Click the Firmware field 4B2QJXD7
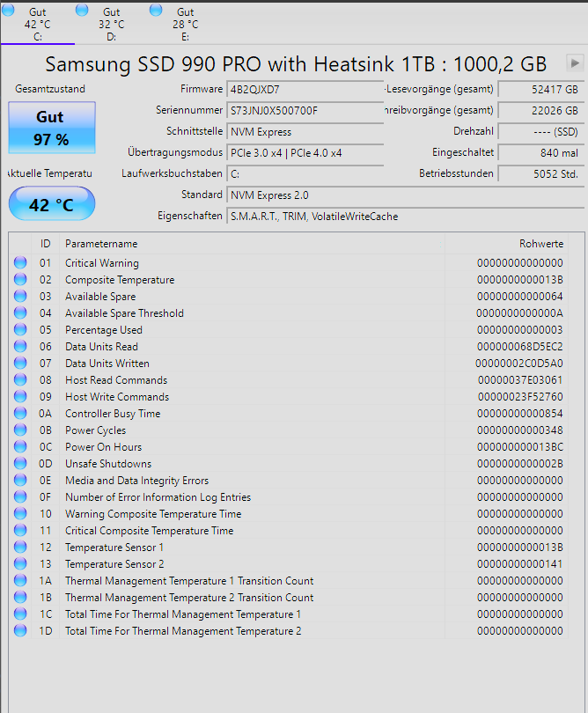The height and width of the screenshot is (713, 588). point(305,89)
